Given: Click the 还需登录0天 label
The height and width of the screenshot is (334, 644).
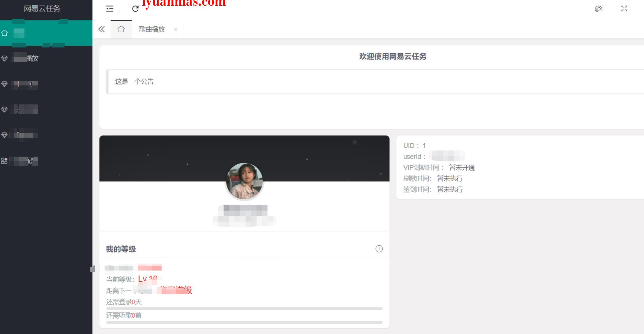Looking at the screenshot, I should coord(124,302).
